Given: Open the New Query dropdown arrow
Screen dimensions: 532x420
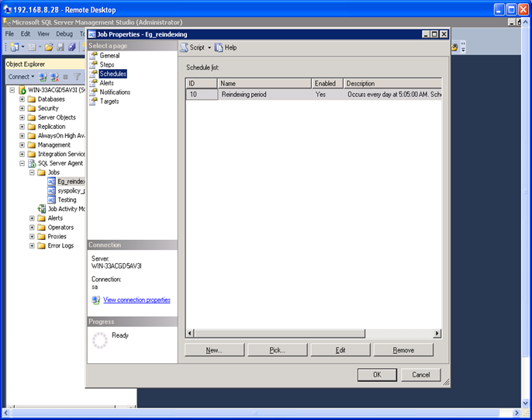Looking at the screenshot, I should [x=22, y=47].
